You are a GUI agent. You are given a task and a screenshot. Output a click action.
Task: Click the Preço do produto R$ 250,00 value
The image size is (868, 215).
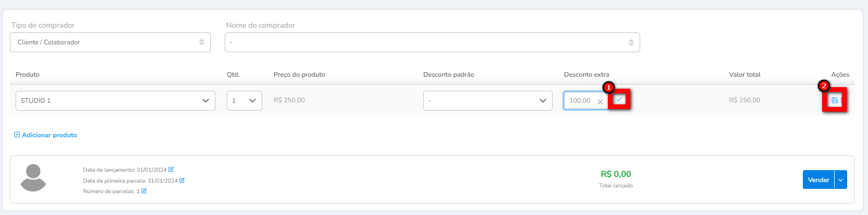[289, 100]
